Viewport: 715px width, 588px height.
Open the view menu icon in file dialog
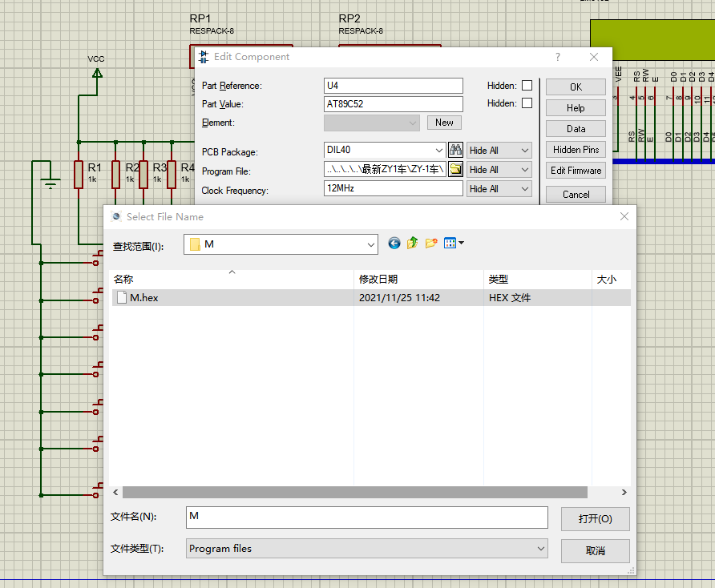point(453,243)
